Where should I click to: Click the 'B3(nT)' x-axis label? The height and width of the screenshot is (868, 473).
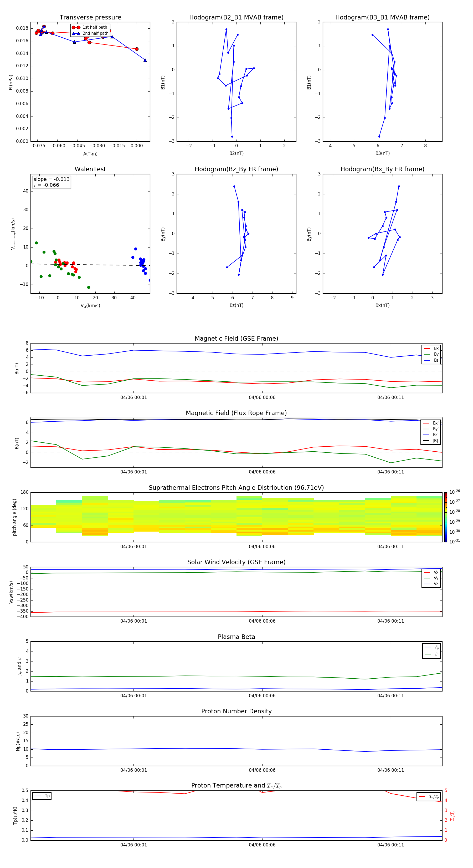(382, 153)
